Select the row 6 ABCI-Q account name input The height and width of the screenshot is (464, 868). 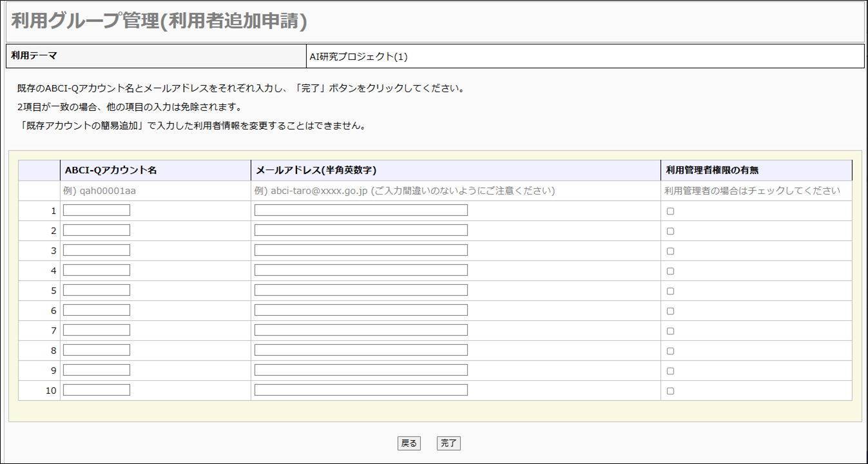pyautogui.click(x=97, y=310)
